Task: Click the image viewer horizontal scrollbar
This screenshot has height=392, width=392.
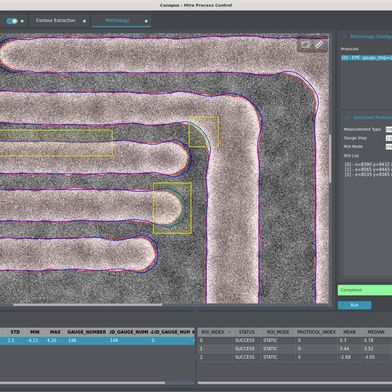Action: pos(88,305)
